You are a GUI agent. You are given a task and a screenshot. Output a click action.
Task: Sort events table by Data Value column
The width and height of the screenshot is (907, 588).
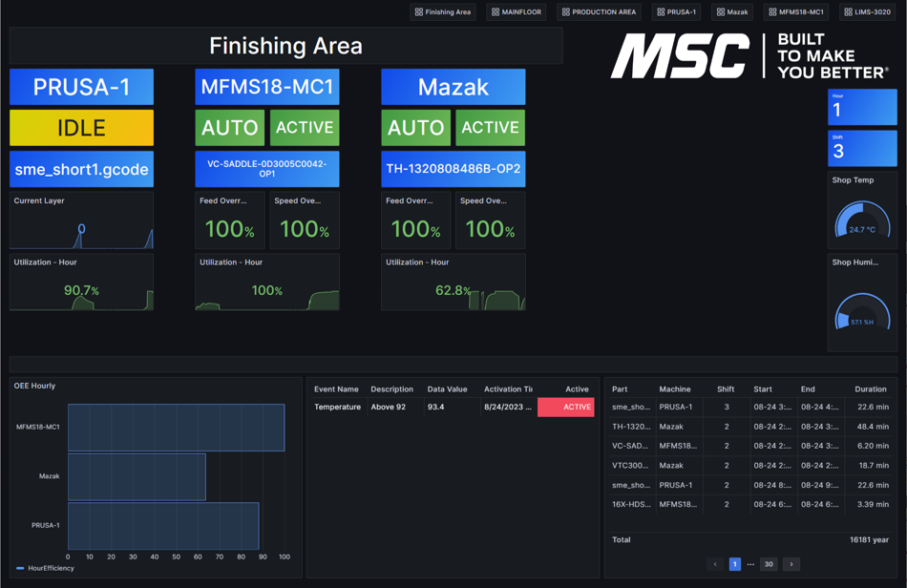(x=447, y=389)
